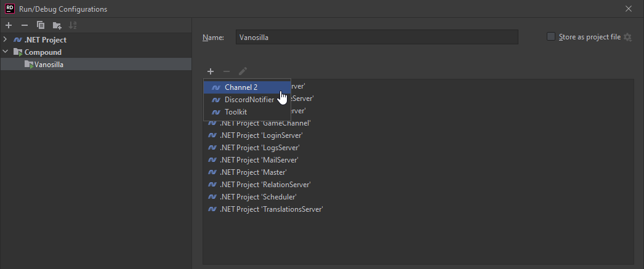Expand the .NET Project tree node
Screen dimensions: 644x269
pos(6,40)
